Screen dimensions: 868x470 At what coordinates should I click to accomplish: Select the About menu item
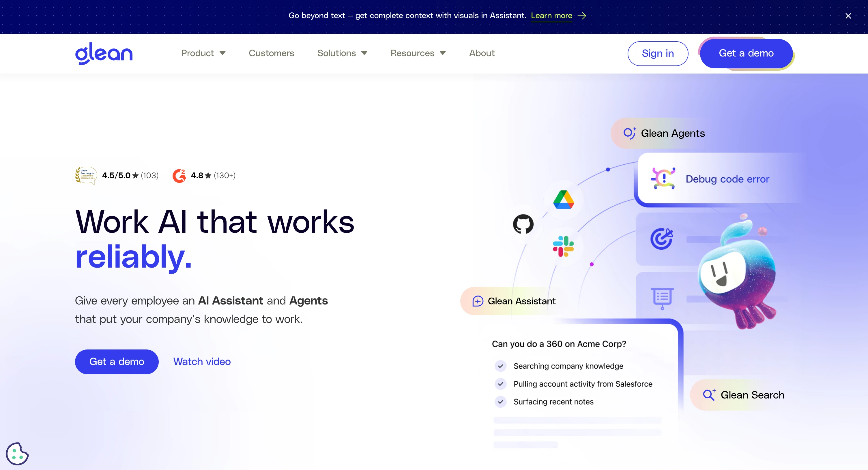[x=482, y=53]
